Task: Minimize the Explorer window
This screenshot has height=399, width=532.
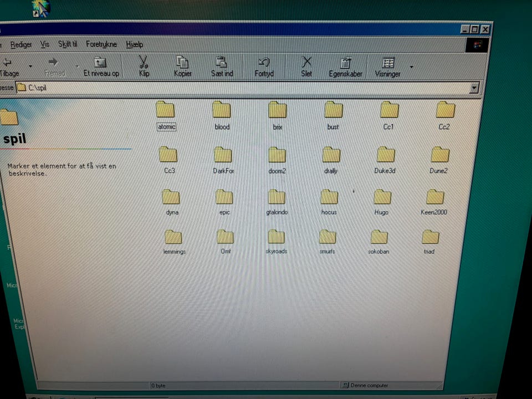Action: 465,29
